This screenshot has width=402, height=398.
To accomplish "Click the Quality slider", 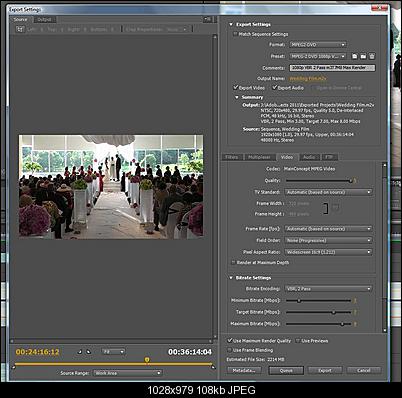I will [x=319, y=181].
